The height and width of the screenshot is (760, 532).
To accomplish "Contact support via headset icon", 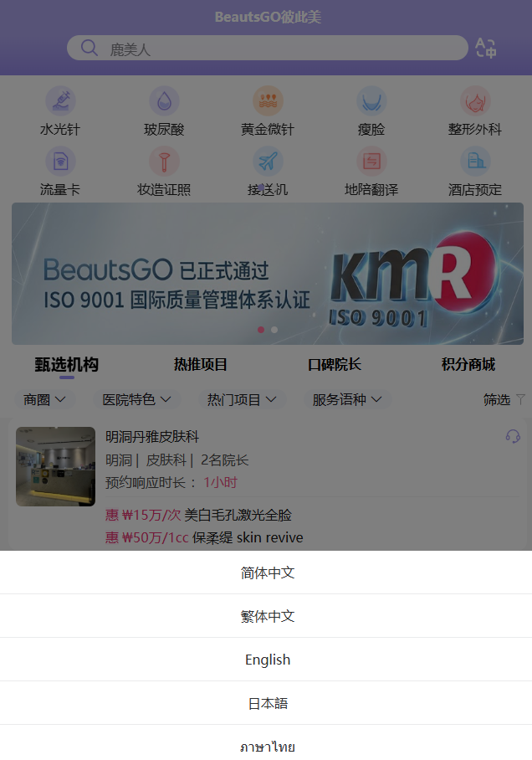I will pyautogui.click(x=513, y=436).
